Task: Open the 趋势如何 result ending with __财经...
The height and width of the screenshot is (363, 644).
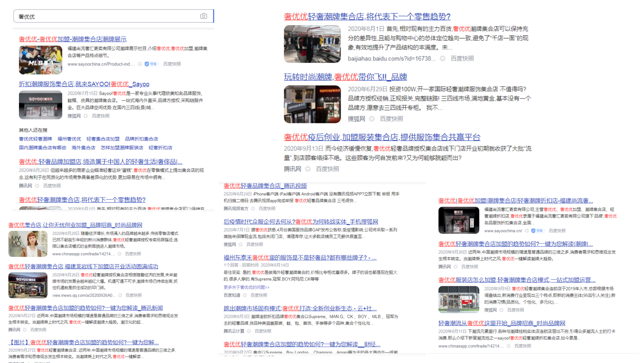Action: (x=302, y=344)
